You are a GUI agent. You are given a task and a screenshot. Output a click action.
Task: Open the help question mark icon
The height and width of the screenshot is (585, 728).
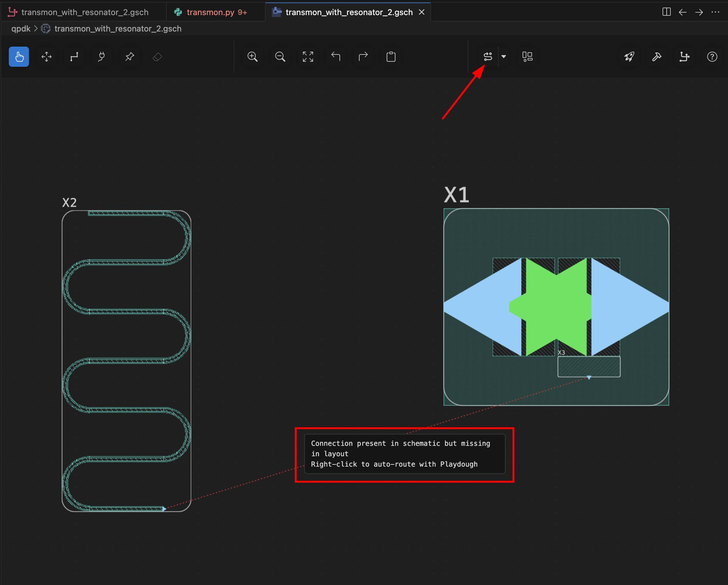coord(712,57)
